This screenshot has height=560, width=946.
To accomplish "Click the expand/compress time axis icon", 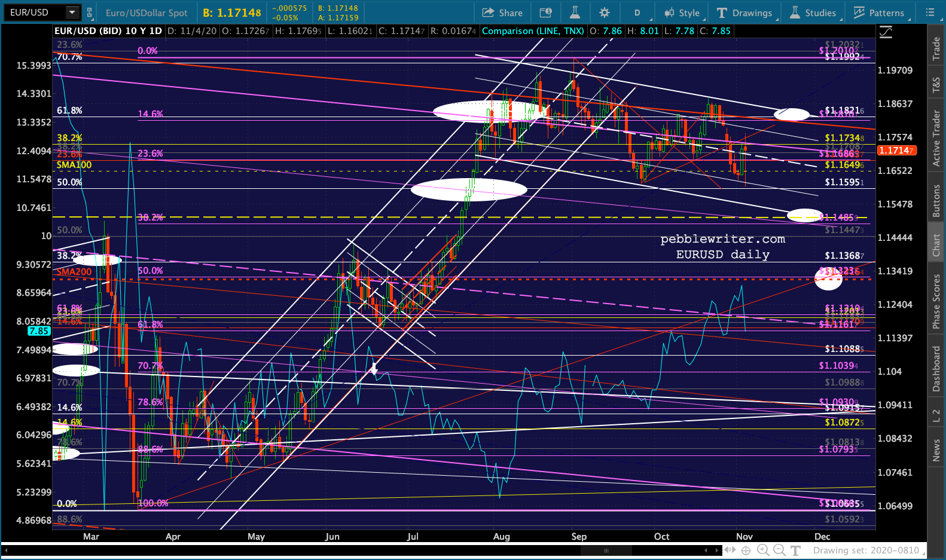I will pos(729,550).
